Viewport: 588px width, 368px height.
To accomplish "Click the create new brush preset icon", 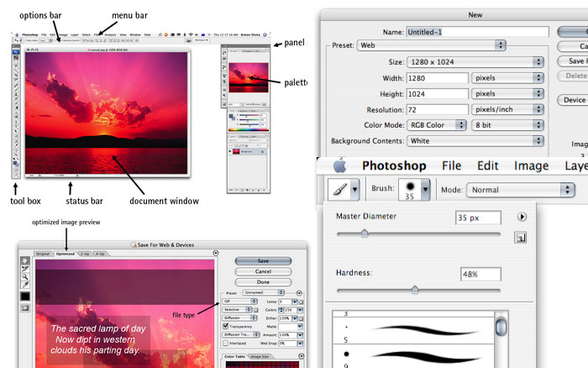I will (x=520, y=238).
